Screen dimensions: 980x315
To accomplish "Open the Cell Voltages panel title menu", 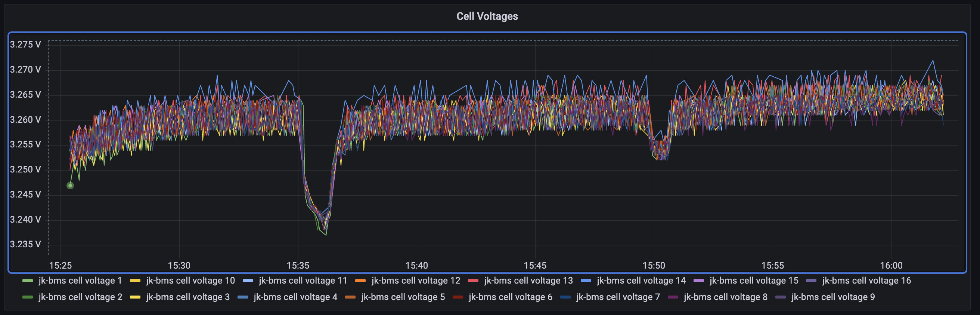I will tap(487, 16).
